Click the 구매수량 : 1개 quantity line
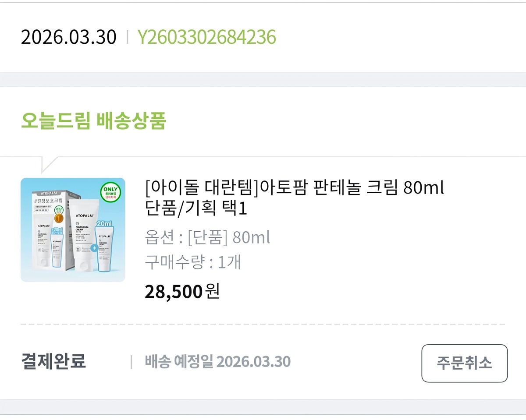This screenshot has height=420, width=526. point(192,262)
